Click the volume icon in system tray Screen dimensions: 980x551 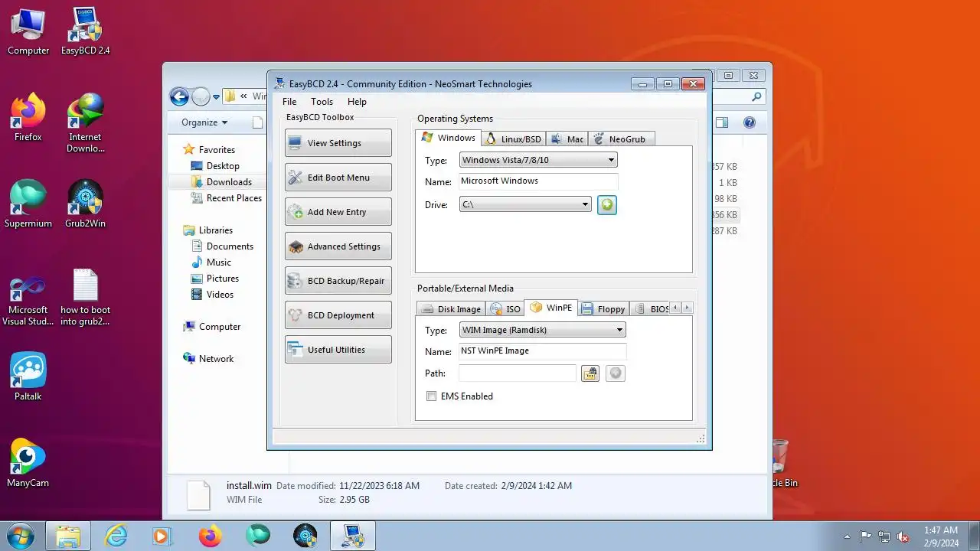[x=903, y=536]
